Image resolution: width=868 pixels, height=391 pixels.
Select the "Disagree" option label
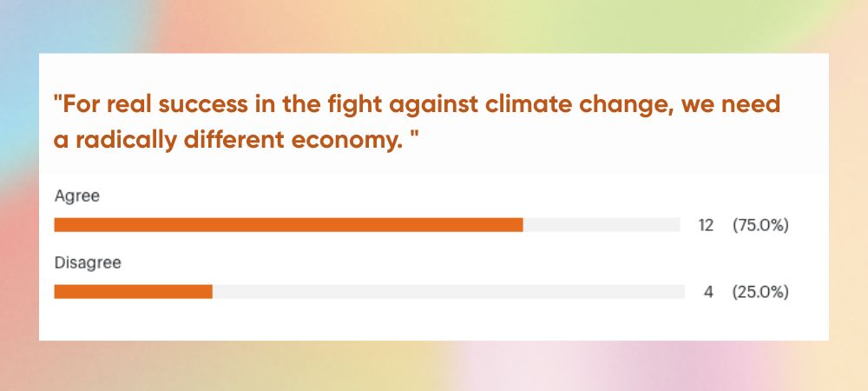[87, 262]
